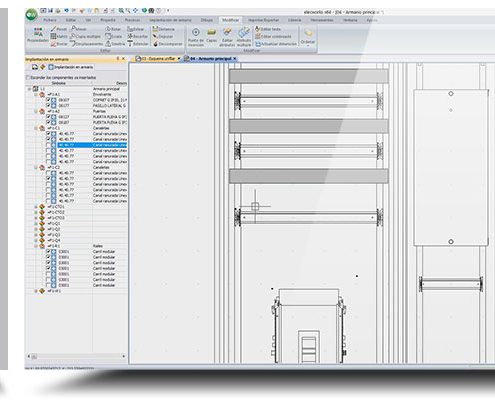Open the Propiedades tool in ribbon
The image size is (495, 400).
(x=38, y=35)
